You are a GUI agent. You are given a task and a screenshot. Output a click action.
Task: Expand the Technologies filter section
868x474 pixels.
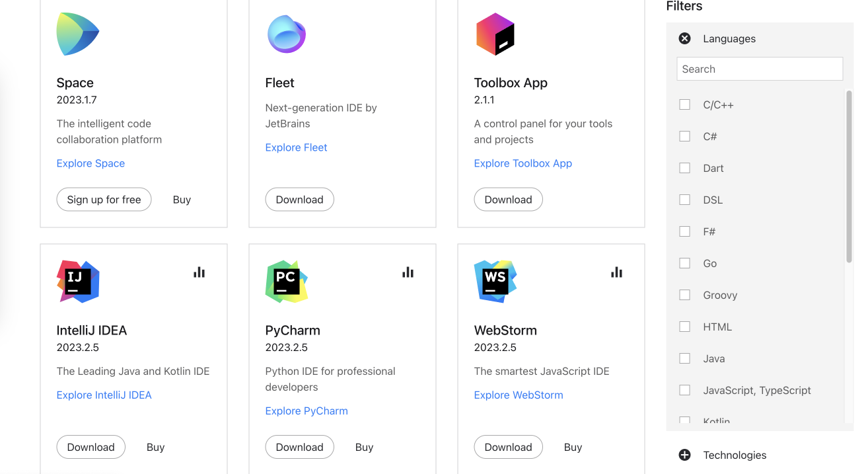point(685,455)
